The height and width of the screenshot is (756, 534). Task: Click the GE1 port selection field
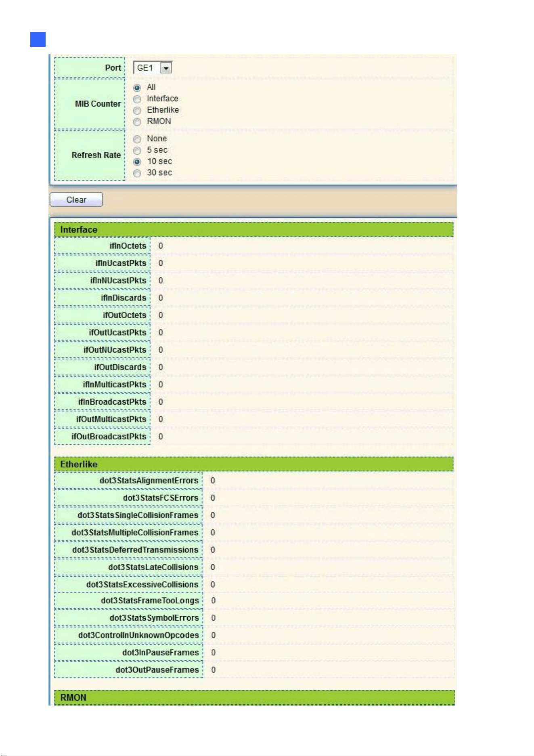(x=153, y=68)
